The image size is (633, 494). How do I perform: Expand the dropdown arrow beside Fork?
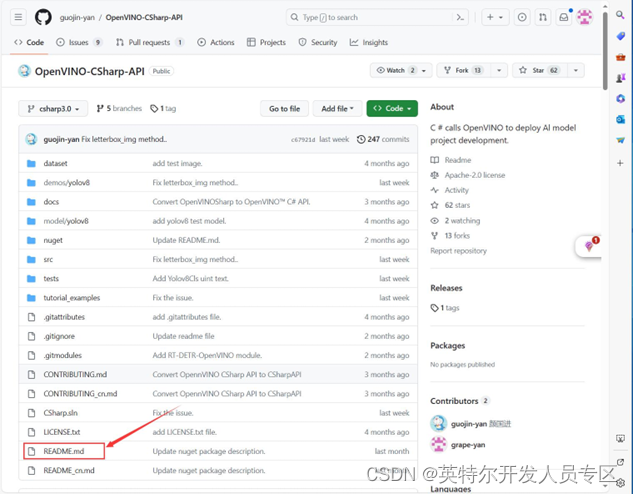point(499,71)
